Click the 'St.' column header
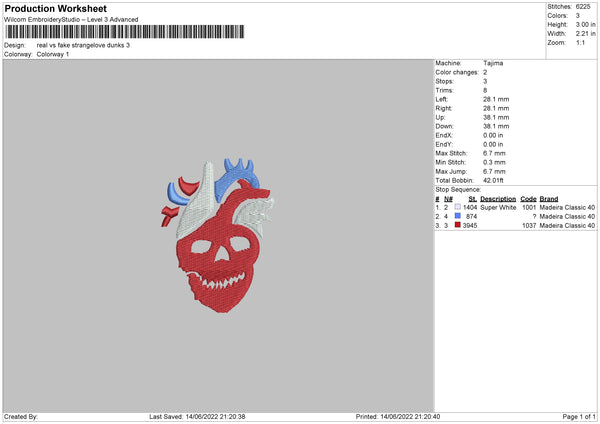Image resolution: width=600 pixels, height=424 pixels. 473,199
